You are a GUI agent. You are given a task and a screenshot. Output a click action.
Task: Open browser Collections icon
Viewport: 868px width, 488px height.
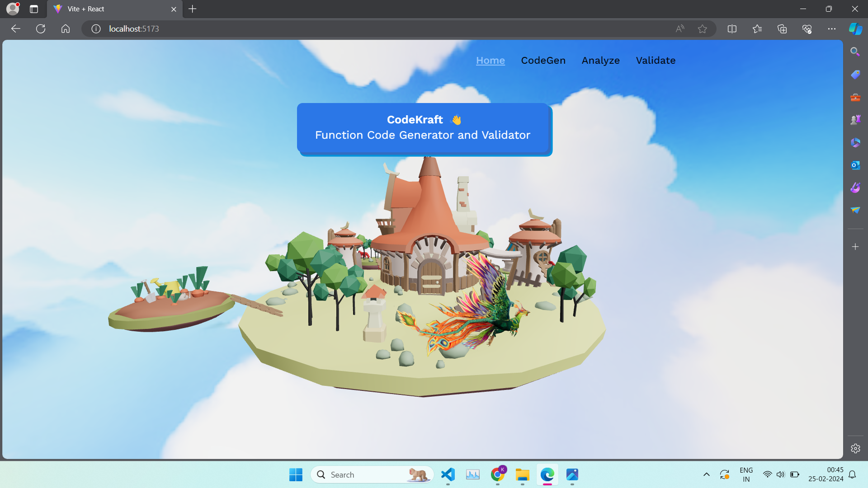(782, 29)
